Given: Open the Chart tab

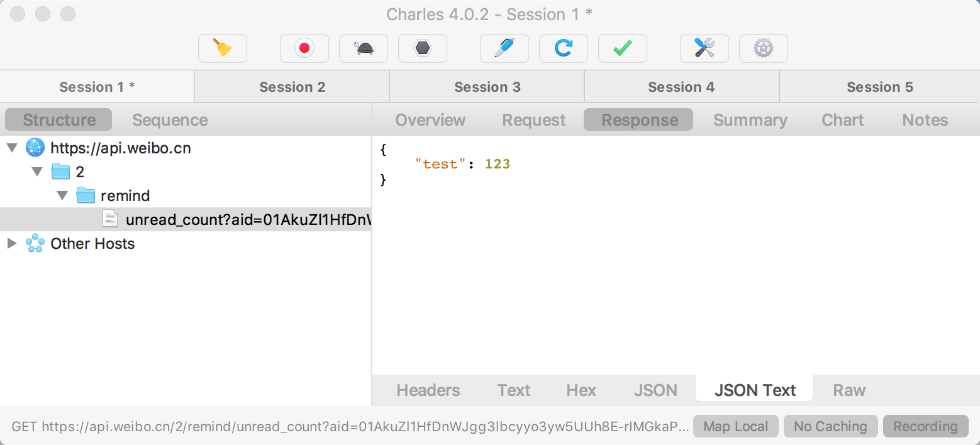Looking at the screenshot, I should 843,119.
